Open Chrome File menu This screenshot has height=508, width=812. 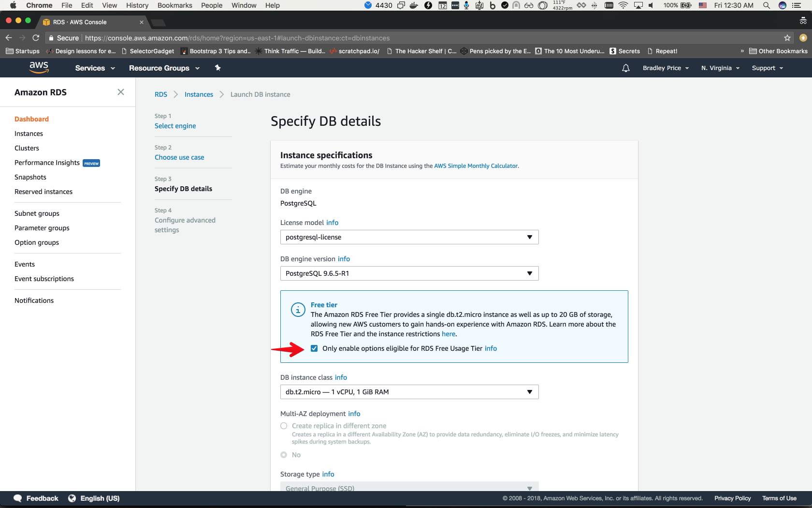[x=67, y=5]
